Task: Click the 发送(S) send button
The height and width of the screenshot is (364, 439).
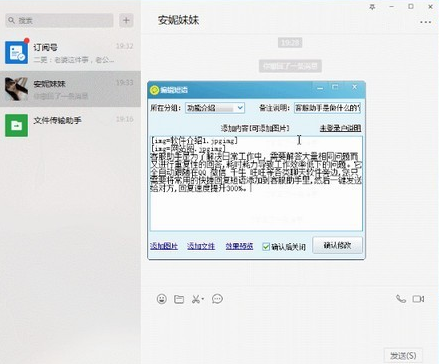Action: click(x=403, y=355)
